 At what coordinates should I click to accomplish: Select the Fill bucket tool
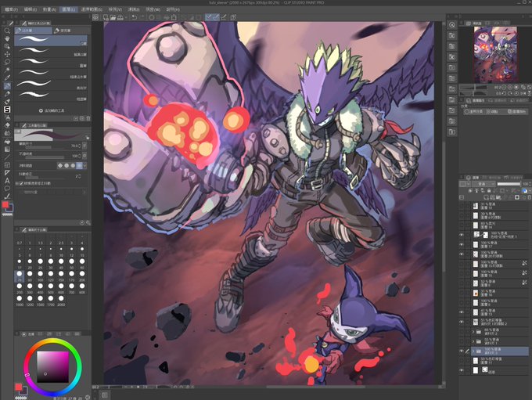[x=7, y=141]
